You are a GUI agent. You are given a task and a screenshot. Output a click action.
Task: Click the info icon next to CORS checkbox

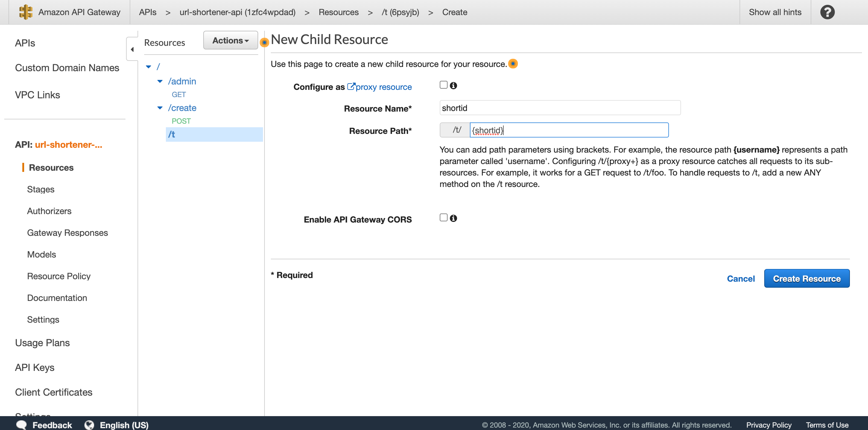coord(454,218)
